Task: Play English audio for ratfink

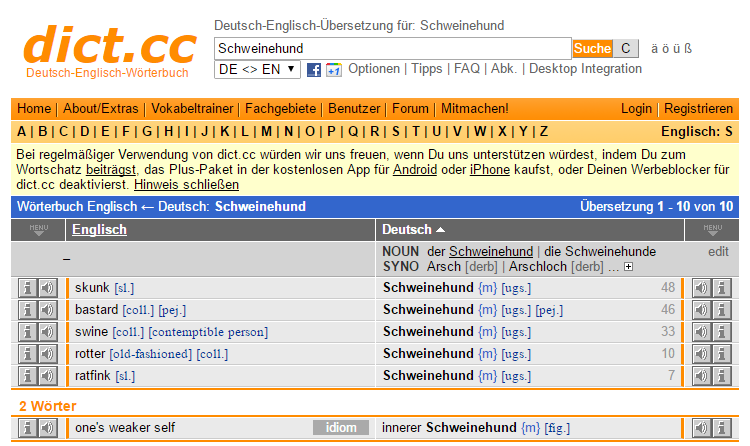Action: pyautogui.click(x=47, y=376)
